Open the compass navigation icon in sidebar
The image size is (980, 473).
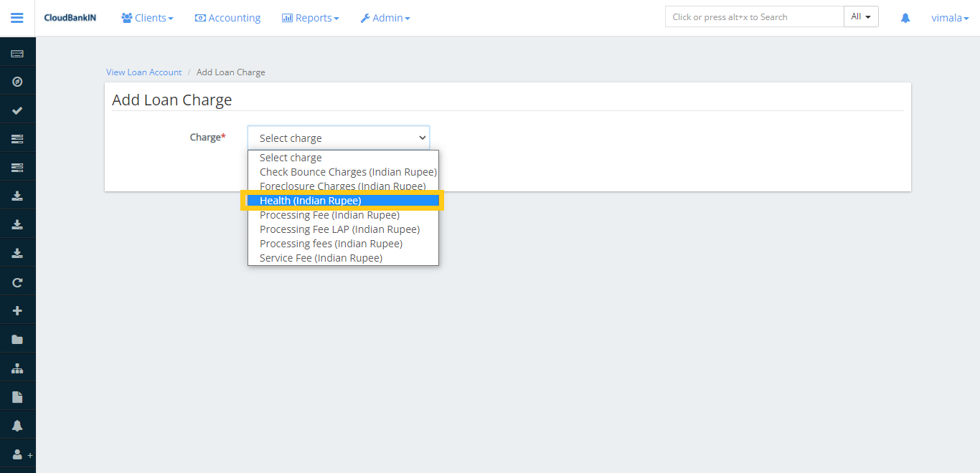pos(17,82)
